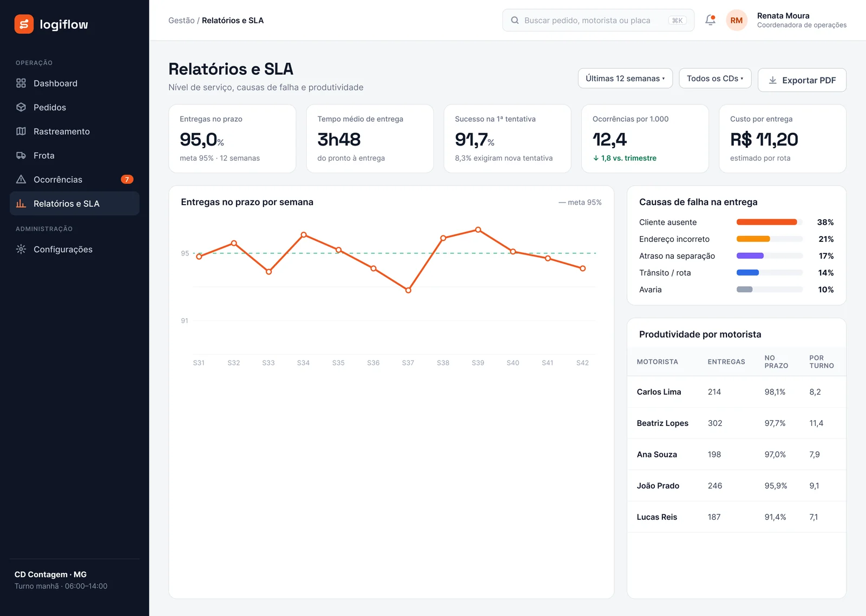Click the download icon in Exportar PDF

773,80
